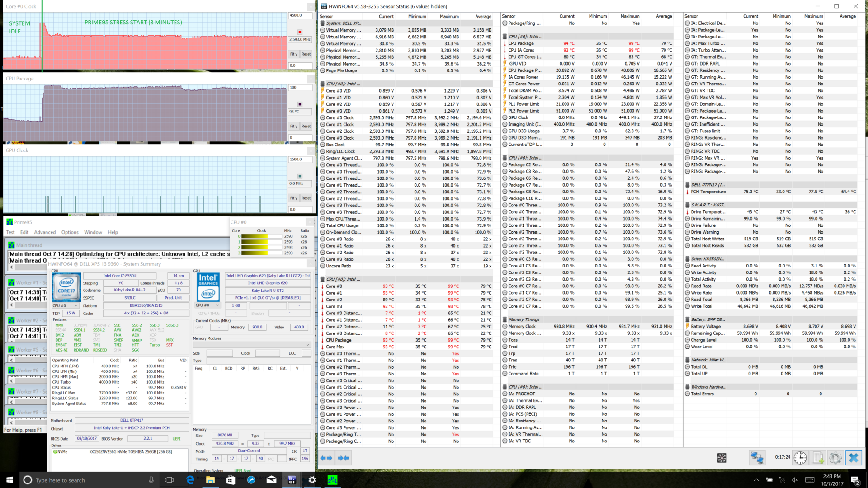This screenshot has height=488, width=868.
Task: Pause the GPU Clock graph capture
Action: point(300,175)
